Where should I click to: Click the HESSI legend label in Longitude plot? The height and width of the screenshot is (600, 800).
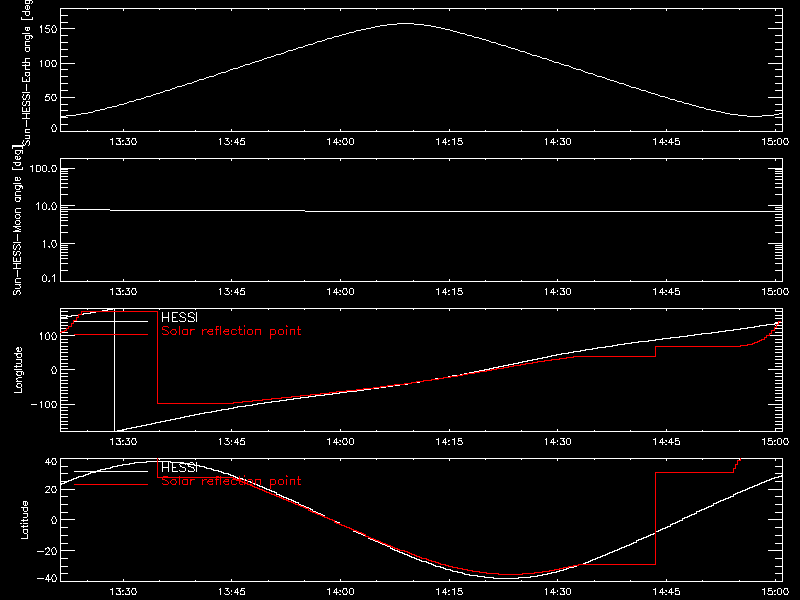pyautogui.click(x=179, y=317)
